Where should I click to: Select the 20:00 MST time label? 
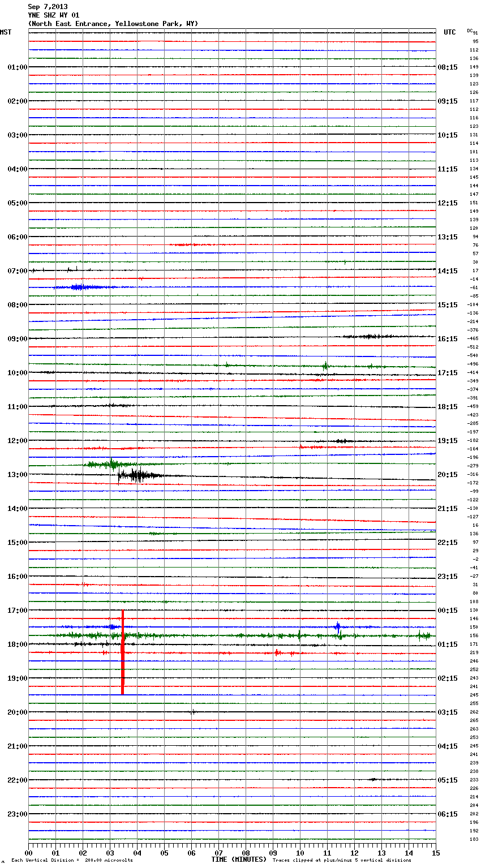tap(18, 712)
